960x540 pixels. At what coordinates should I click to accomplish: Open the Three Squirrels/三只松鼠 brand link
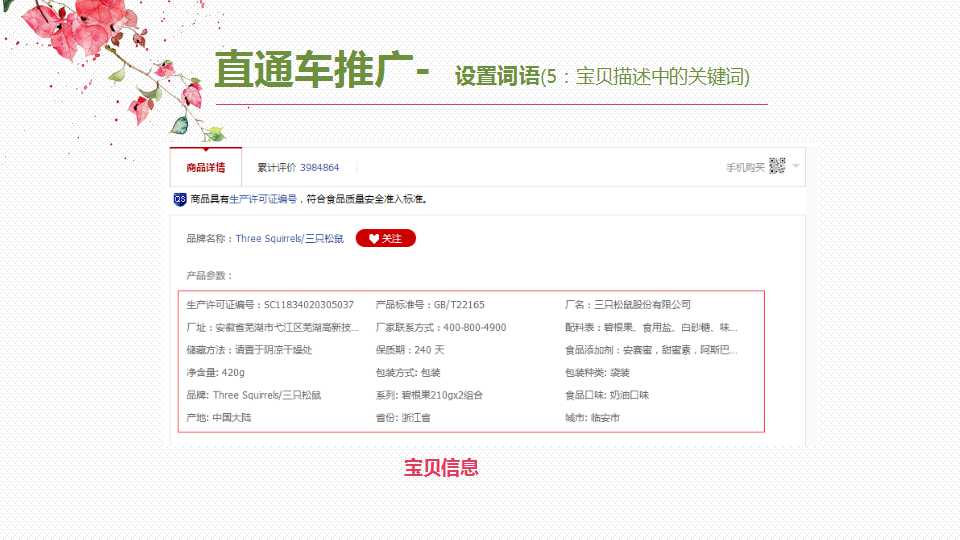coord(289,239)
